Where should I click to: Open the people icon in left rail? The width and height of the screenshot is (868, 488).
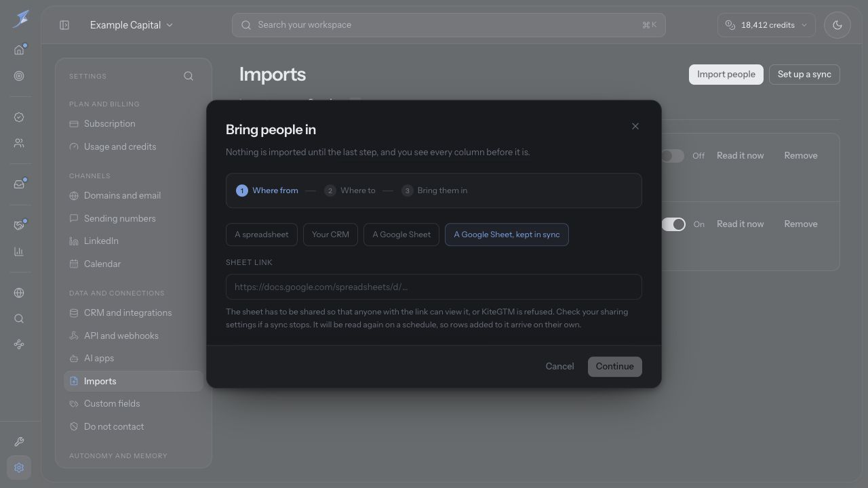click(19, 144)
